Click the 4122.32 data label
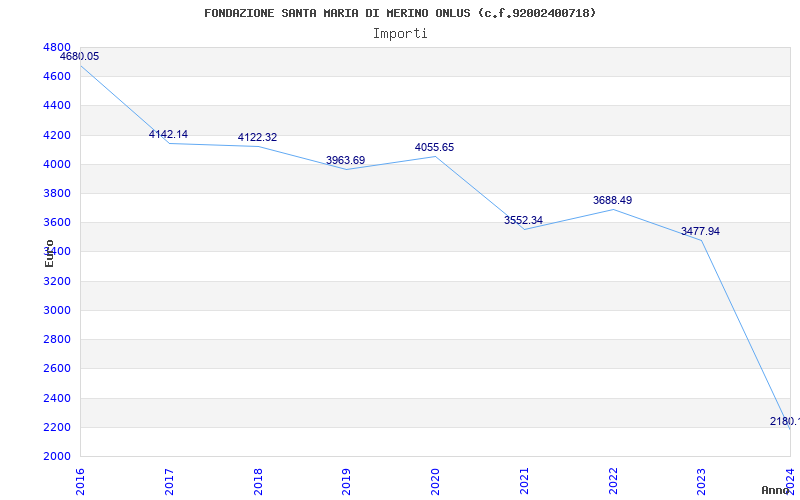Screen dimensions: 800x500 click(257, 137)
